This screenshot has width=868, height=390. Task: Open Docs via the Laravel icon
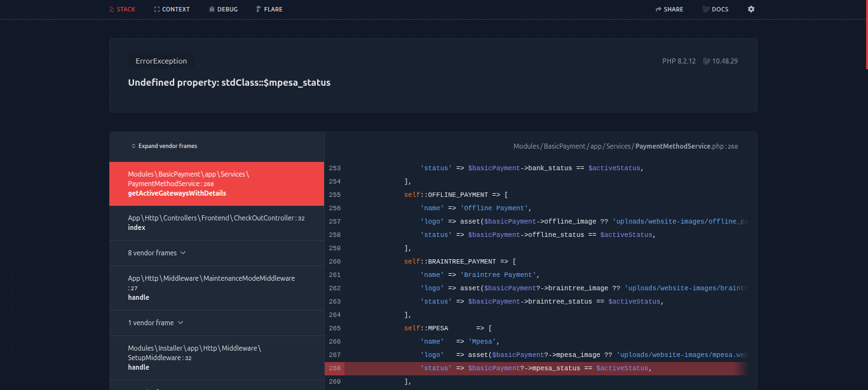click(x=705, y=10)
